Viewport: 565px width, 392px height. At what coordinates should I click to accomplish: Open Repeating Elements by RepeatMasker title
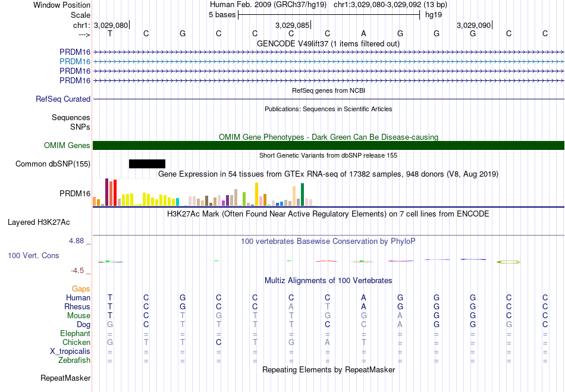click(x=328, y=370)
